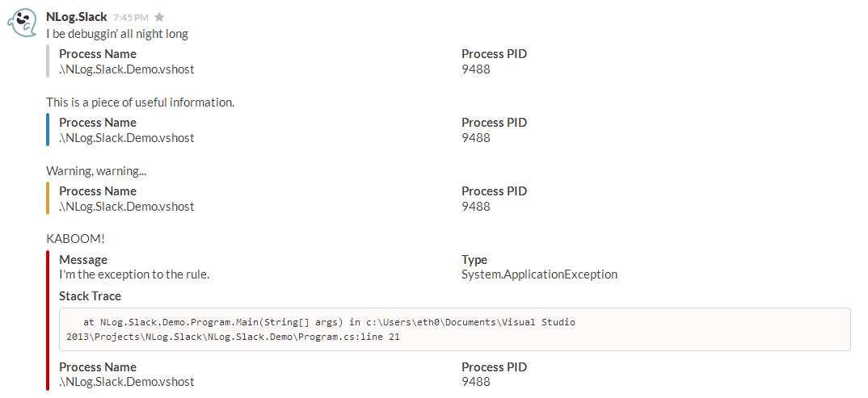Click the "Warning, warning..." message text
The image size is (868, 398).
point(96,171)
